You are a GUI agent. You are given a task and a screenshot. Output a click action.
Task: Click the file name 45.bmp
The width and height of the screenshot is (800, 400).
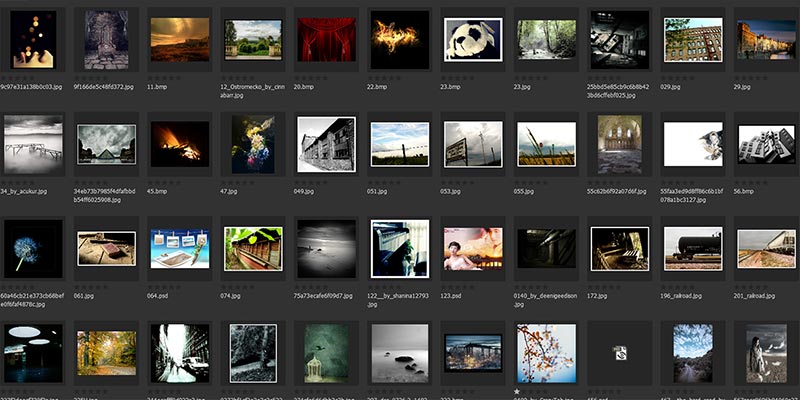coord(157,192)
